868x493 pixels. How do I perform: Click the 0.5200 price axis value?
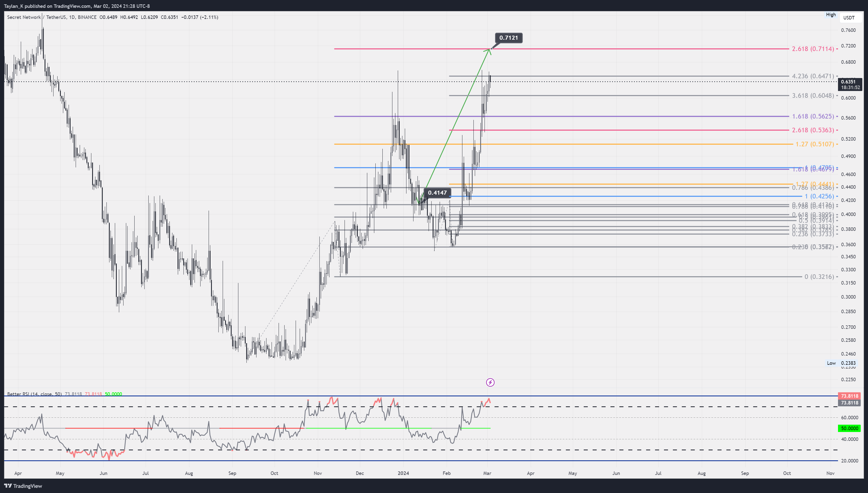click(848, 139)
